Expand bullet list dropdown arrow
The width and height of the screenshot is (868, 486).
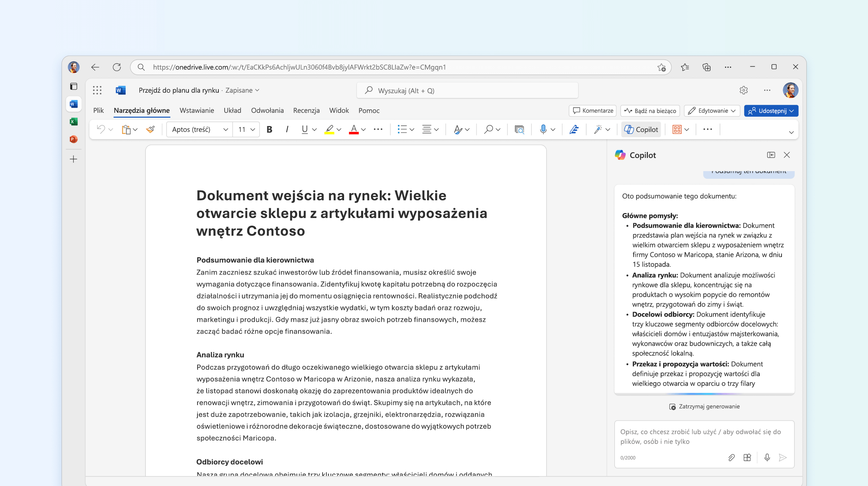click(x=412, y=129)
